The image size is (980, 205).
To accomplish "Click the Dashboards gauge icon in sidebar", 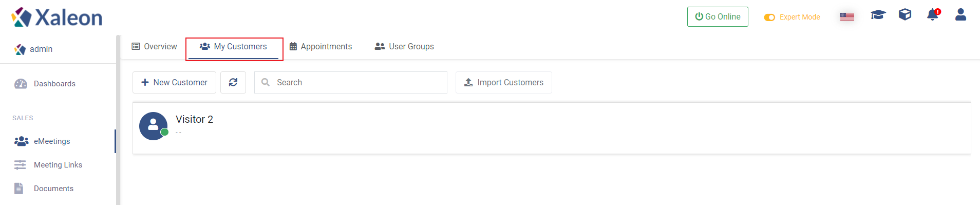I will (21, 84).
